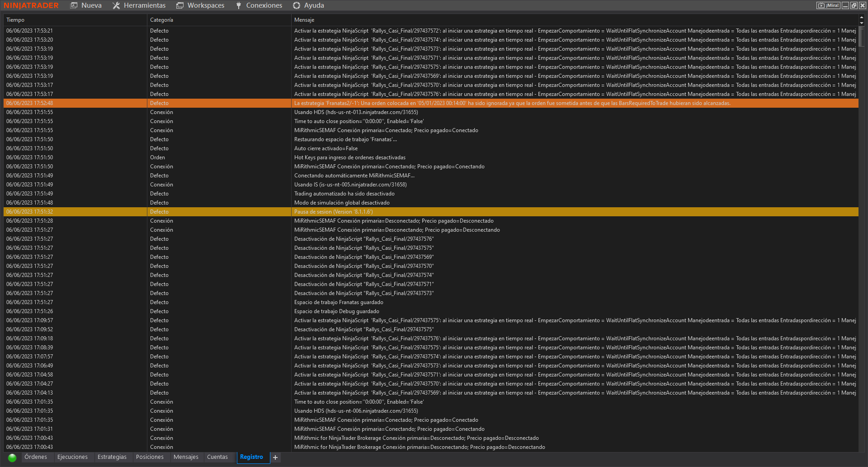868x467 pixels.
Task: Click timestamp 06/06/2023 17:53:20
Action: tap(29, 40)
